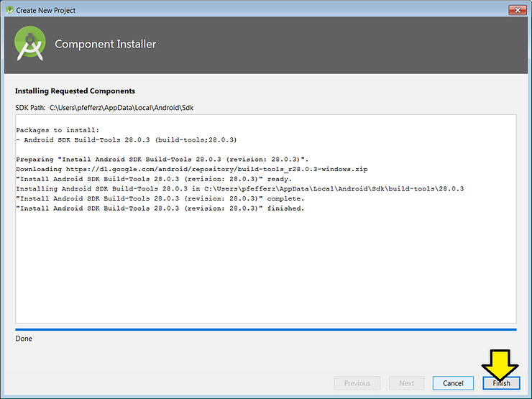Click the 'Installing Android SDK Build-Tools 28.0.3 in' line
This screenshot has height=399, width=532.
click(x=239, y=188)
